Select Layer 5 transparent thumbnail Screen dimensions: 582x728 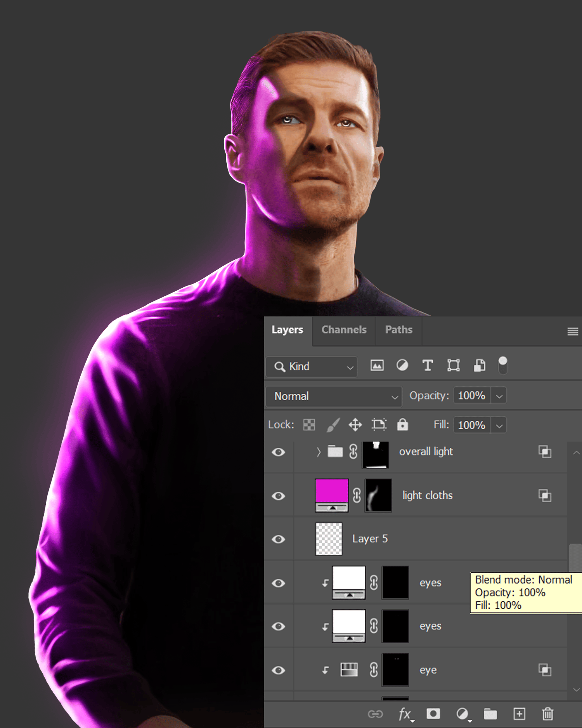click(x=329, y=539)
